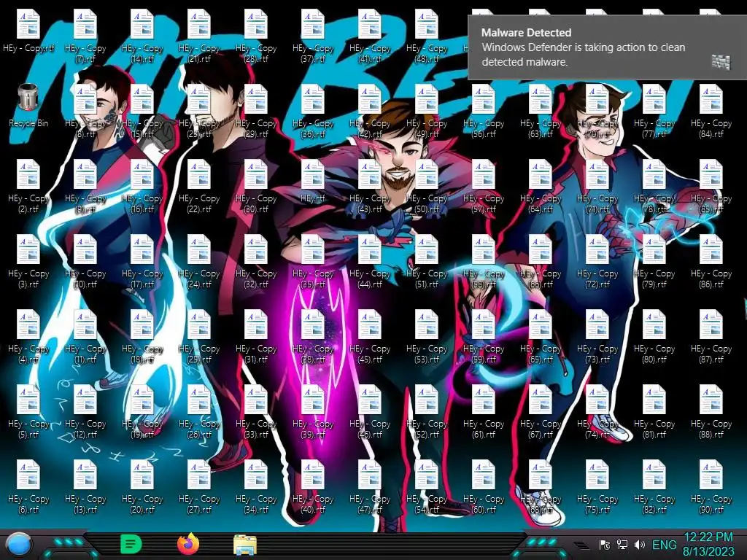The height and width of the screenshot is (560, 747).
Task: Open the Action Center flag tray icon
Action: coord(604,545)
